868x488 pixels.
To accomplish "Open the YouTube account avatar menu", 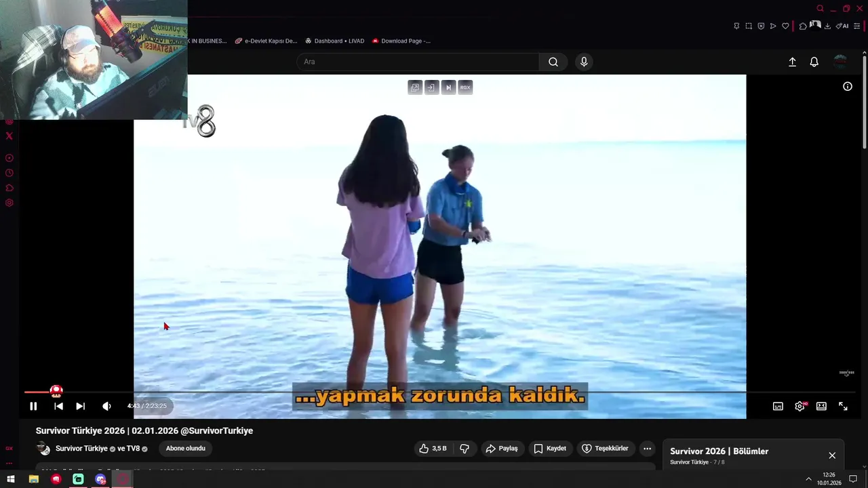I will pos(840,62).
